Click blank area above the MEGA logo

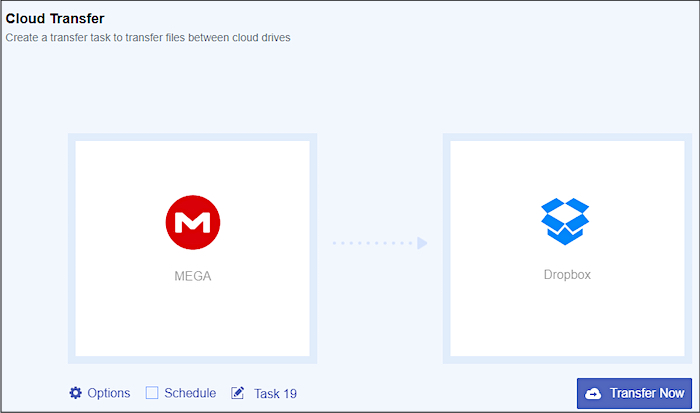(x=192, y=166)
